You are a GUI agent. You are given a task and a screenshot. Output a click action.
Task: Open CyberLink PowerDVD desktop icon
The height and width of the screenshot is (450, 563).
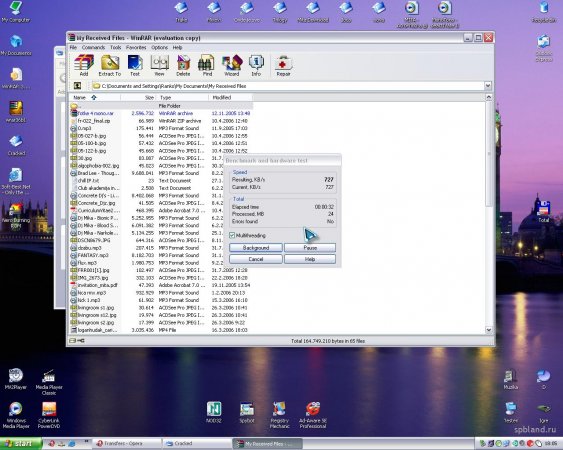pos(49,415)
